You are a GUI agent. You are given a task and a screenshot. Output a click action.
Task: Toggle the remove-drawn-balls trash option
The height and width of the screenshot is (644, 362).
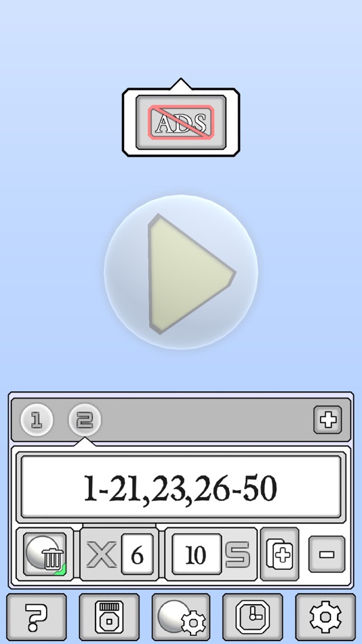[x=44, y=554]
